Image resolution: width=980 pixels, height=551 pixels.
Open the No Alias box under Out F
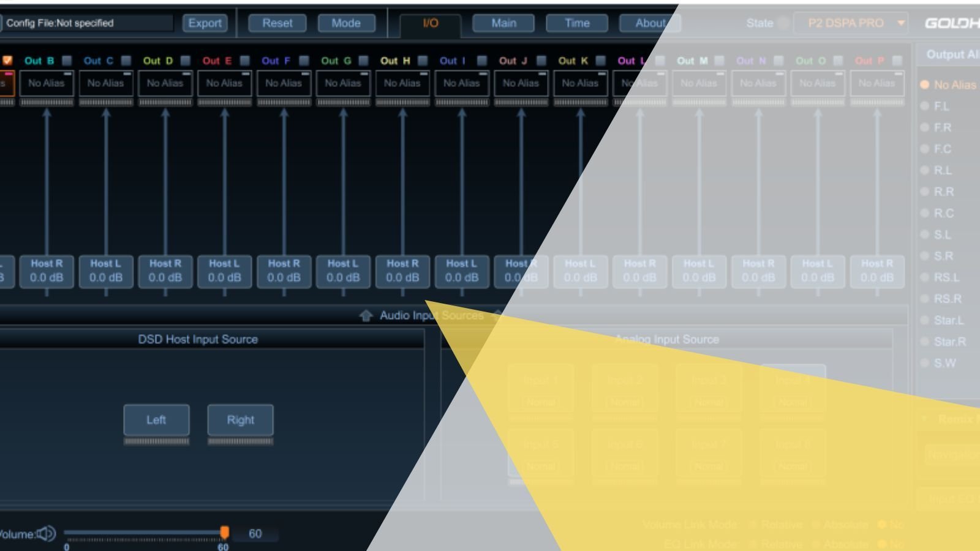[283, 83]
